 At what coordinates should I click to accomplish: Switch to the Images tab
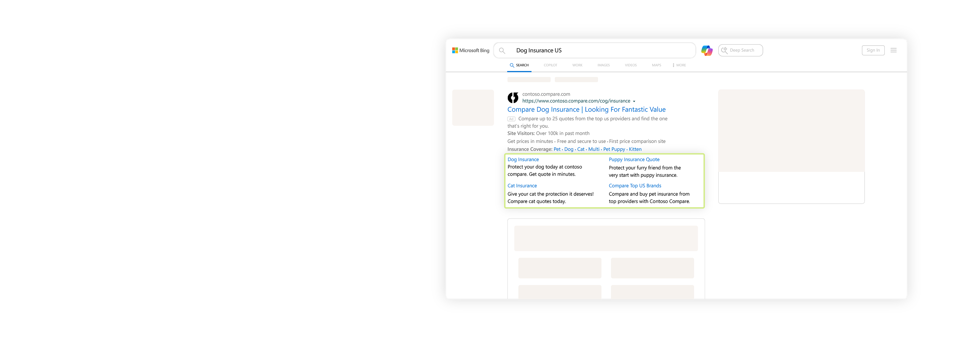(603, 65)
